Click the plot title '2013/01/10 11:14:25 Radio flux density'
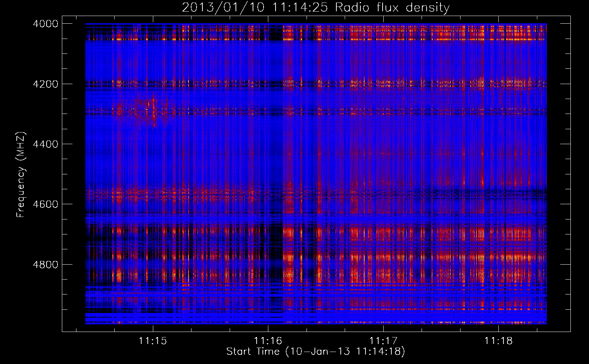This screenshot has height=364, width=589. 316,7
